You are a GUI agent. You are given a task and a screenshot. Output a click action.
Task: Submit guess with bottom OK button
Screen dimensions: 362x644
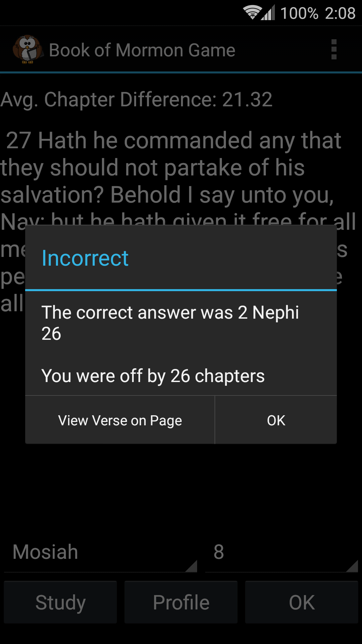point(302,602)
